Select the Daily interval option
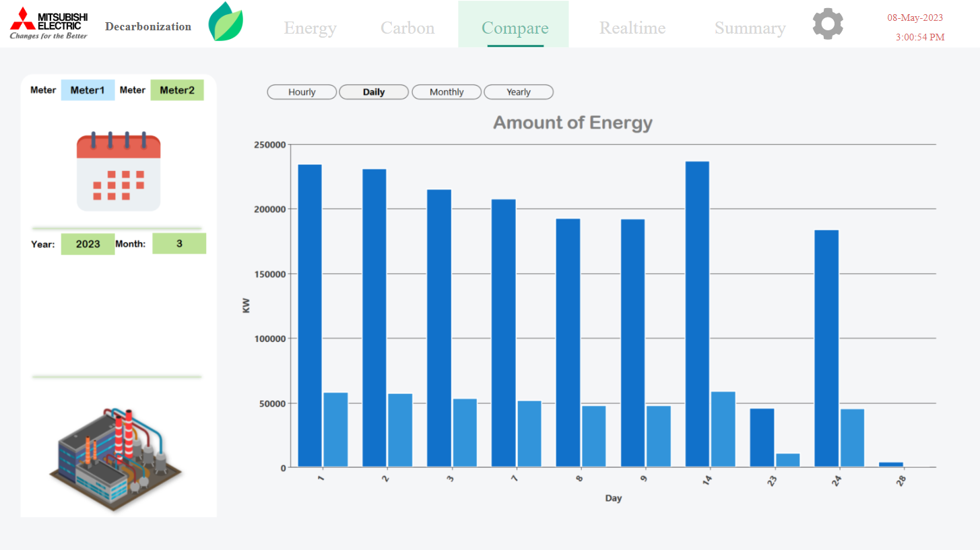Viewport: 980px width, 550px height. [x=374, y=92]
